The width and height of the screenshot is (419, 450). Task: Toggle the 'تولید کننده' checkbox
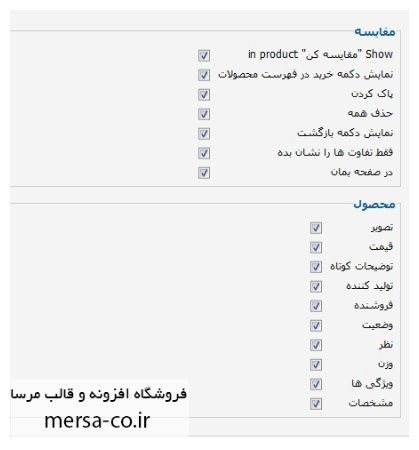(316, 287)
